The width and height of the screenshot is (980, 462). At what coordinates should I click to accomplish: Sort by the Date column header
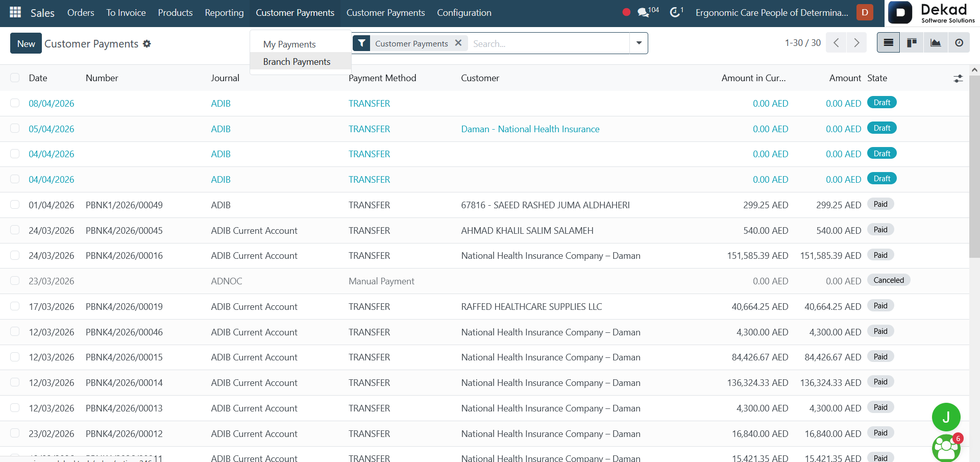[38, 78]
